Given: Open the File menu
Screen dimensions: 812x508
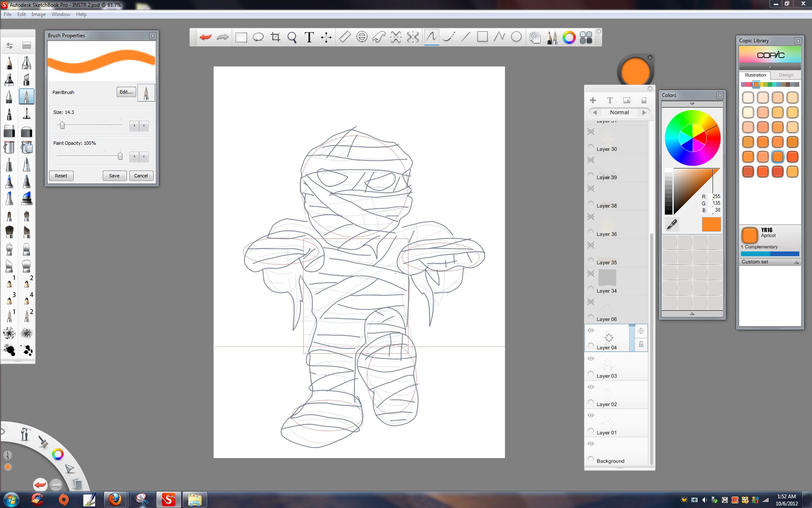Looking at the screenshot, I should (x=8, y=14).
